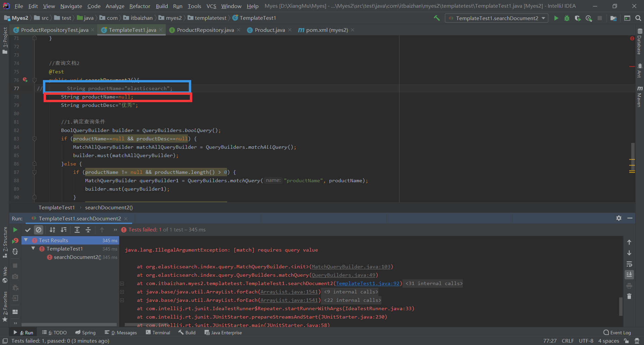Collapse all test results nodes

pos(88,230)
